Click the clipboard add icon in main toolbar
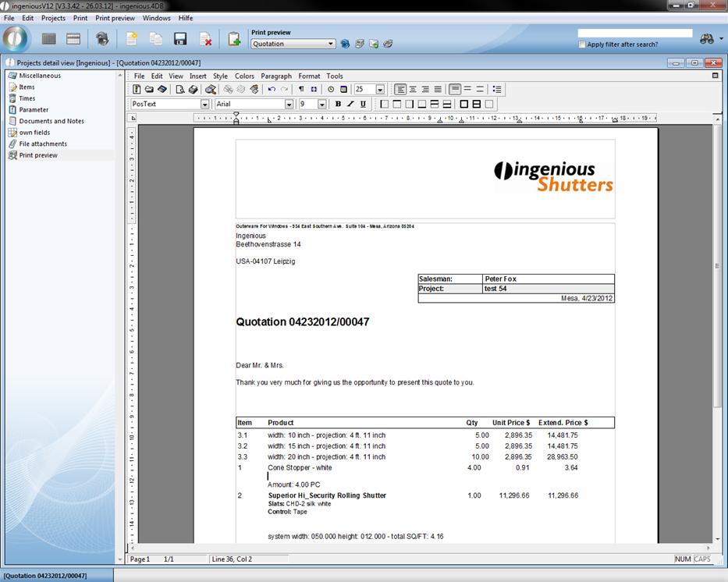The image size is (728, 582). pos(233,38)
